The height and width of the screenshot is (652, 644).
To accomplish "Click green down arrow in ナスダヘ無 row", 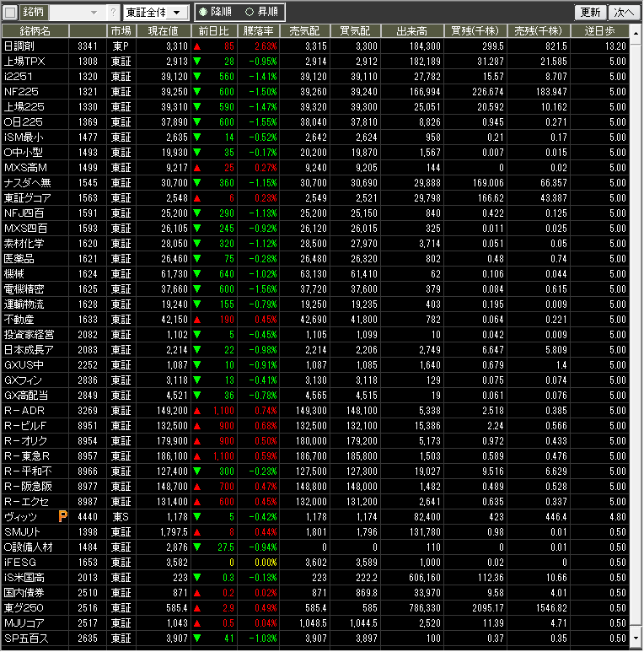I will pyautogui.click(x=197, y=183).
